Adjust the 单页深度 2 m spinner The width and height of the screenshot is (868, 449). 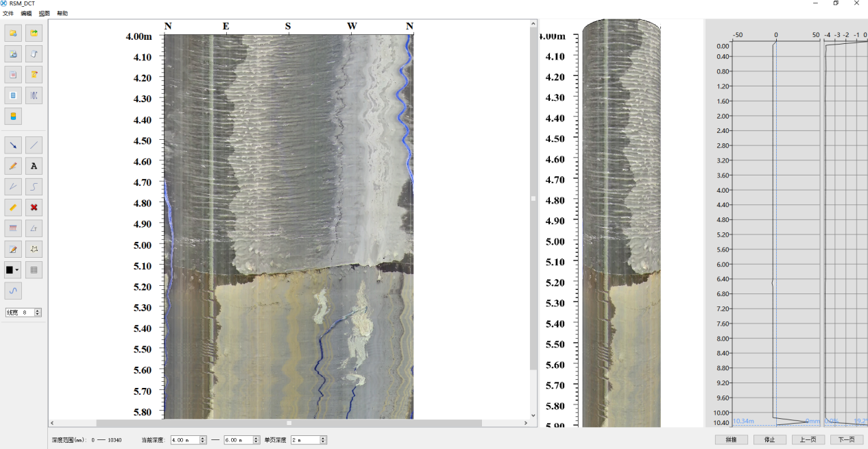click(x=324, y=439)
